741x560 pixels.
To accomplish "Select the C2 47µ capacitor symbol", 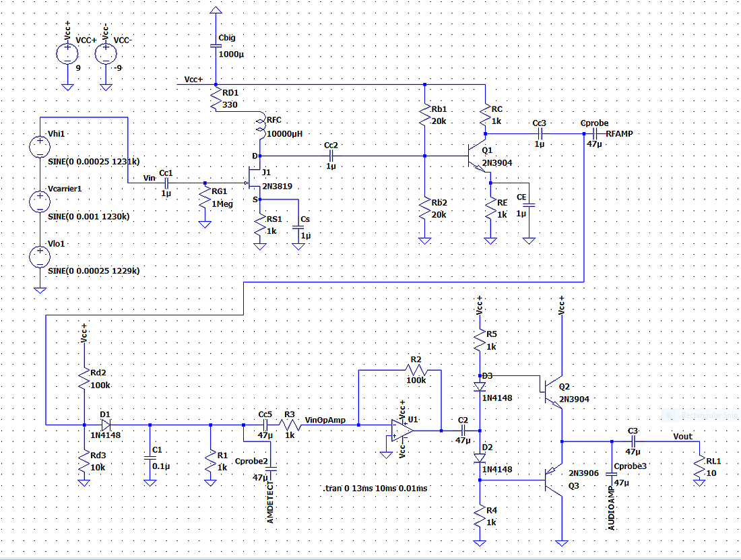I will (x=463, y=430).
